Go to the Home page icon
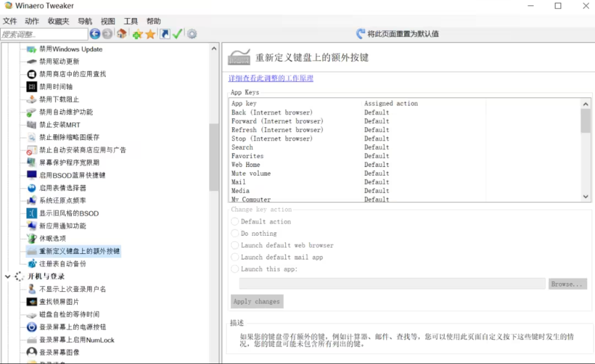 click(x=121, y=34)
